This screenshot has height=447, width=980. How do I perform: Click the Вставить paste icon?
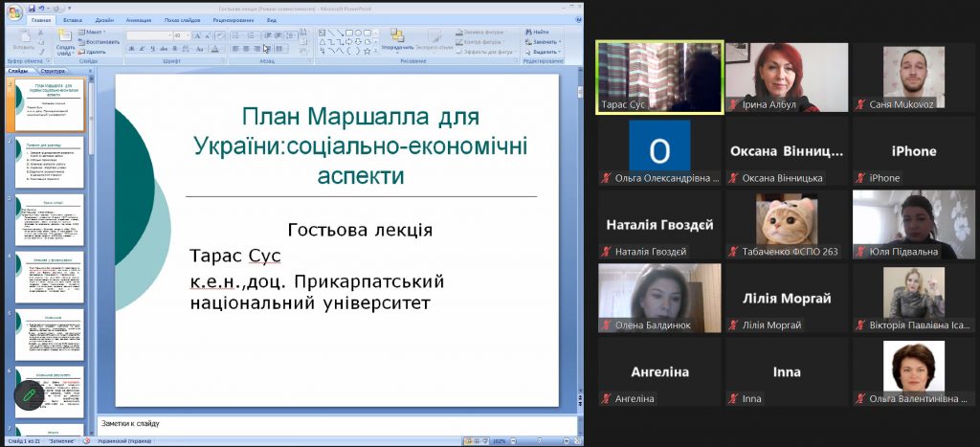click(x=24, y=38)
